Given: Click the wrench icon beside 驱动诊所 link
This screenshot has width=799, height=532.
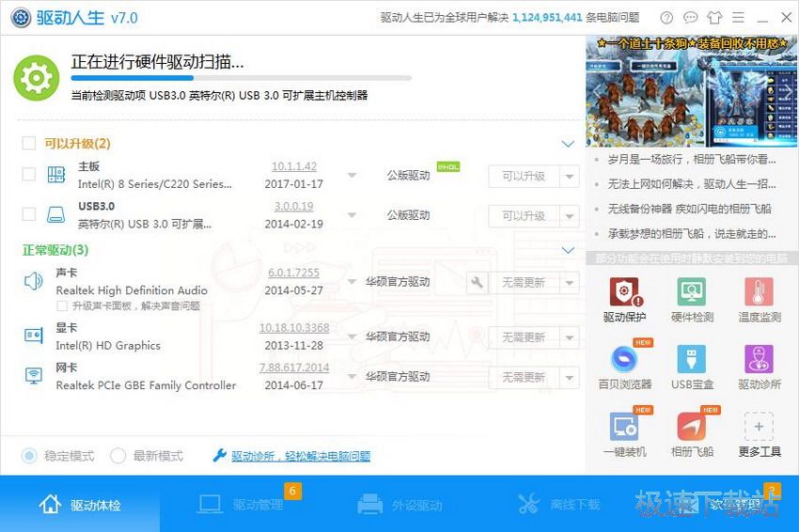Looking at the screenshot, I should pyautogui.click(x=220, y=455).
